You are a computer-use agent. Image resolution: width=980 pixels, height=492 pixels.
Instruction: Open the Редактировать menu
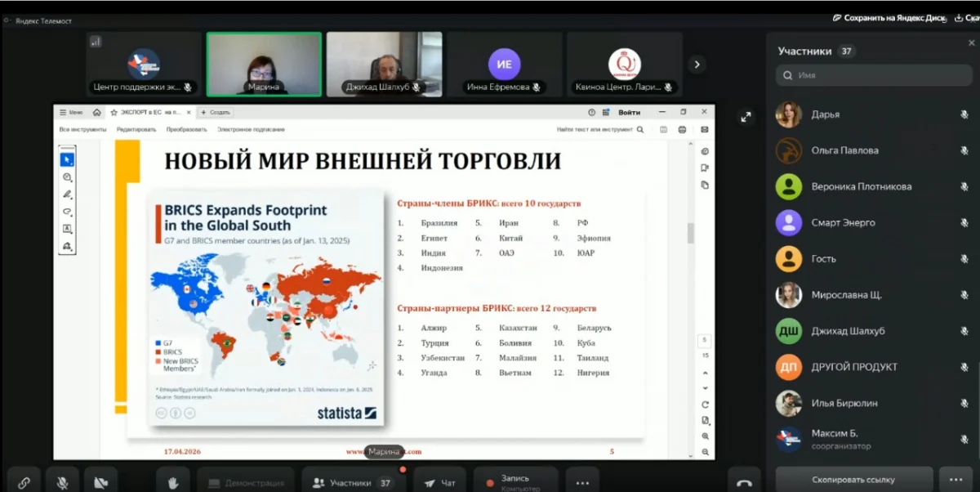(x=136, y=129)
